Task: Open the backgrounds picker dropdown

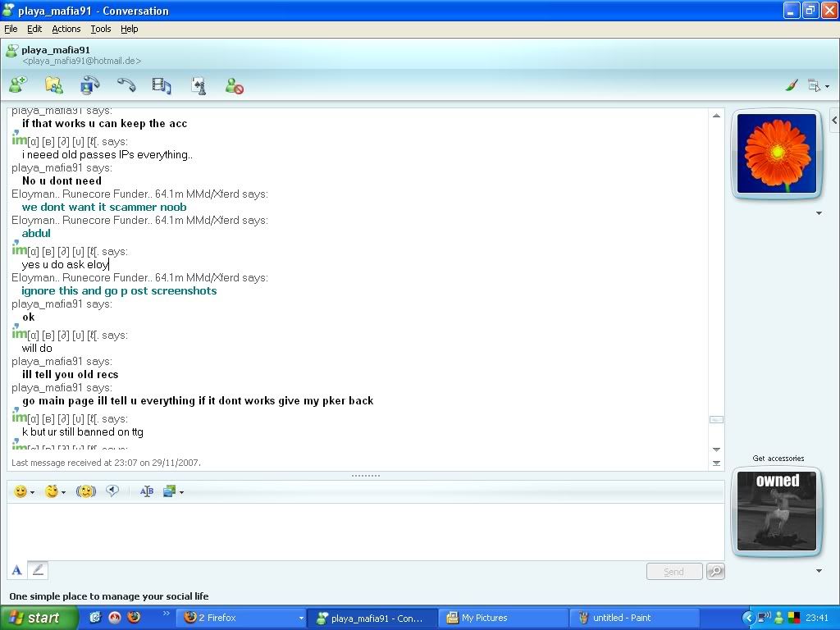Action: point(181,492)
